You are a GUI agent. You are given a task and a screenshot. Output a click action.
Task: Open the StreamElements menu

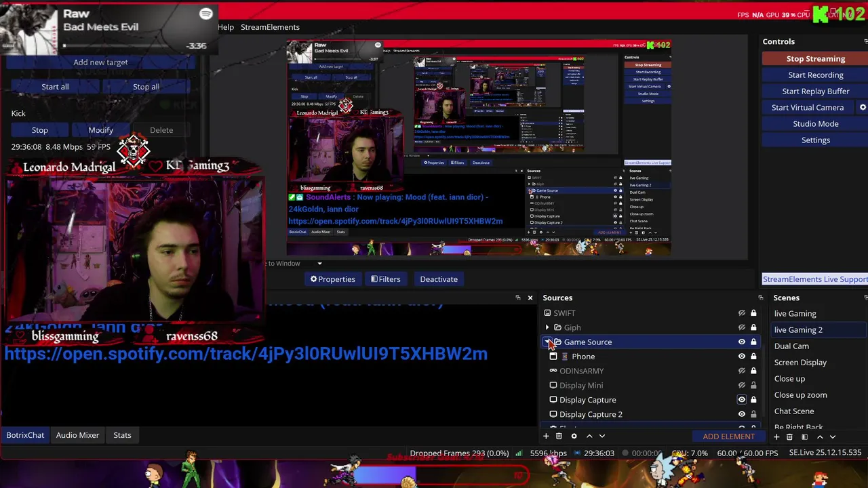coord(270,27)
